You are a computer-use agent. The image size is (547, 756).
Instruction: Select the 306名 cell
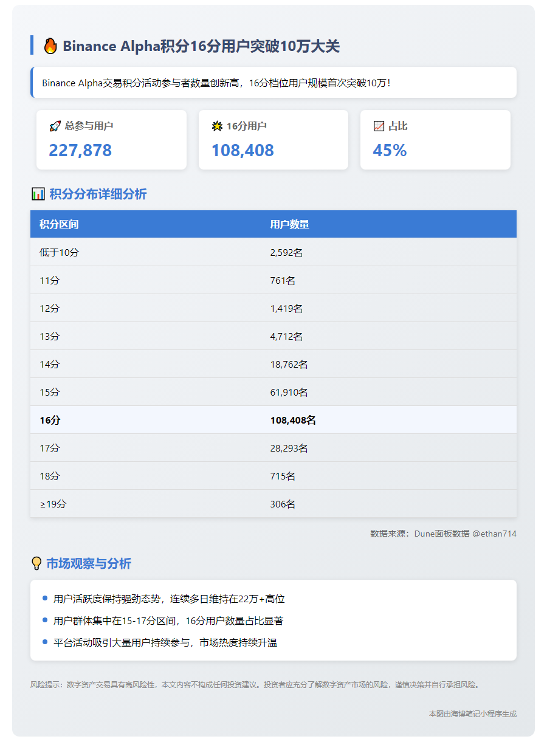point(283,504)
